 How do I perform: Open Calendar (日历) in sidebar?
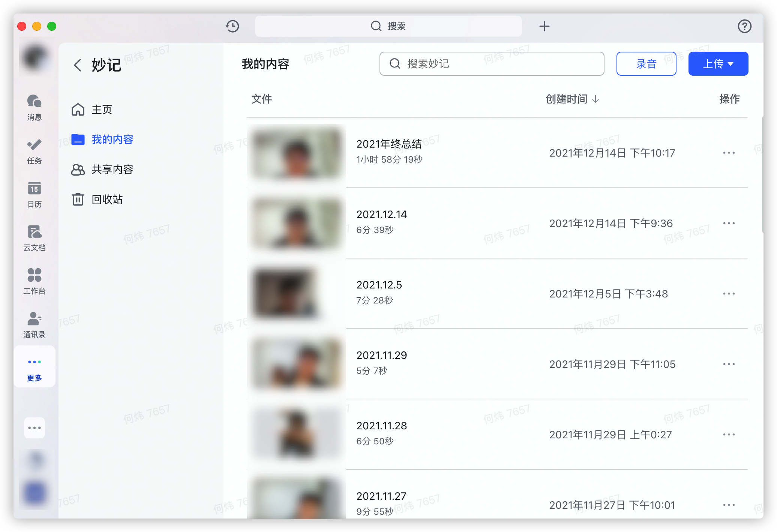coord(34,194)
